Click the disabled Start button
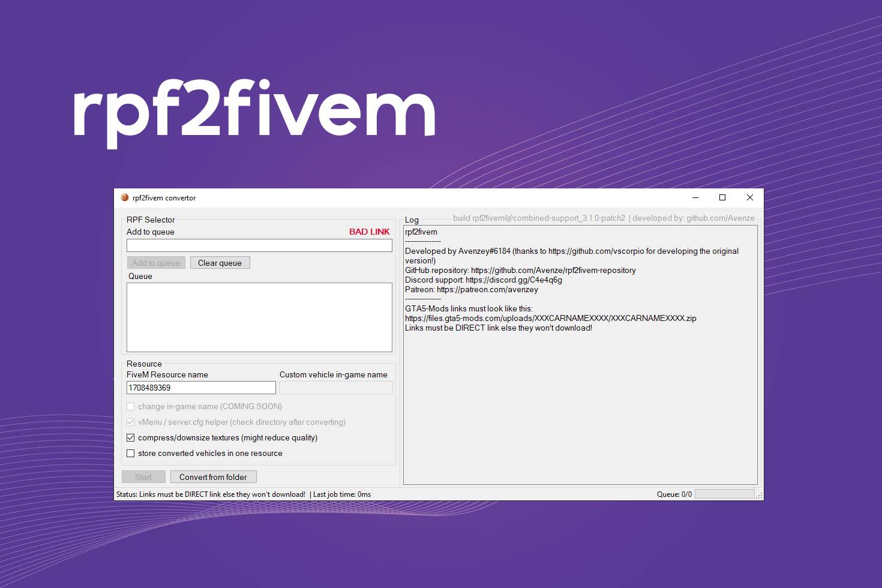 click(143, 476)
